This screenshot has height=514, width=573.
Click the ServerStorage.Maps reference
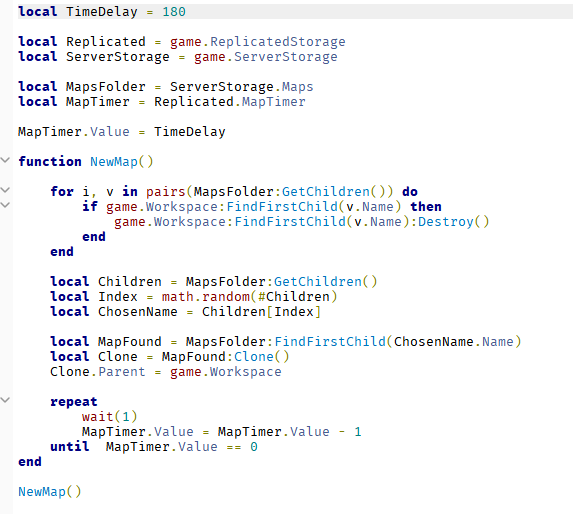point(242,87)
